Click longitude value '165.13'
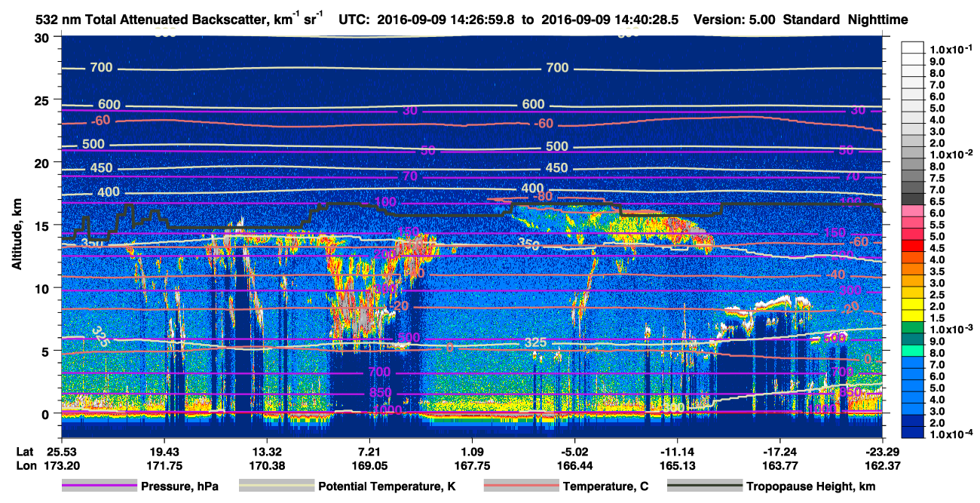 677,465
